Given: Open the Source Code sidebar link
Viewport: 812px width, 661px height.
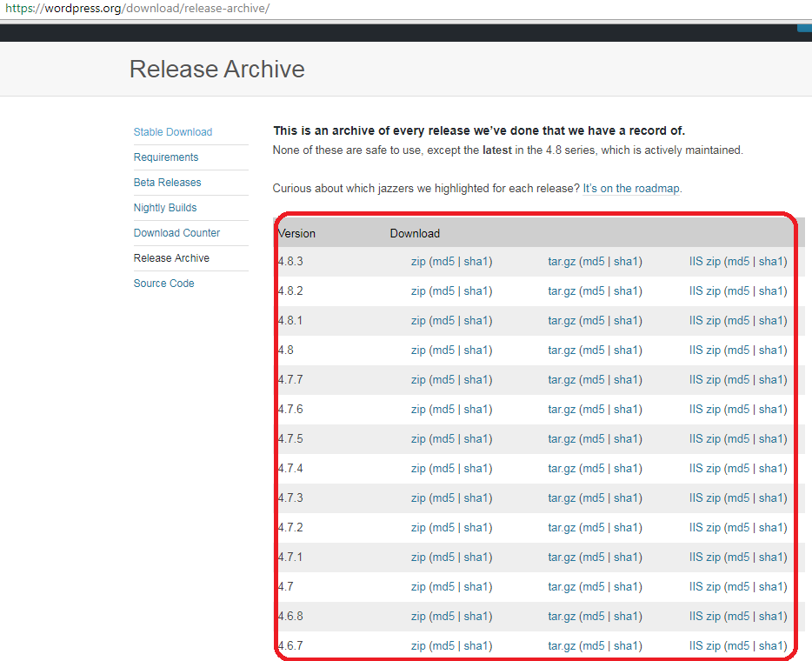Looking at the screenshot, I should pyautogui.click(x=163, y=284).
